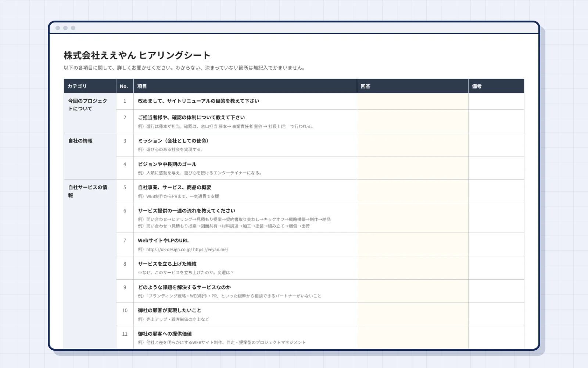Click the 回答 cell for ミッション row

pyautogui.click(x=413, y=145)
